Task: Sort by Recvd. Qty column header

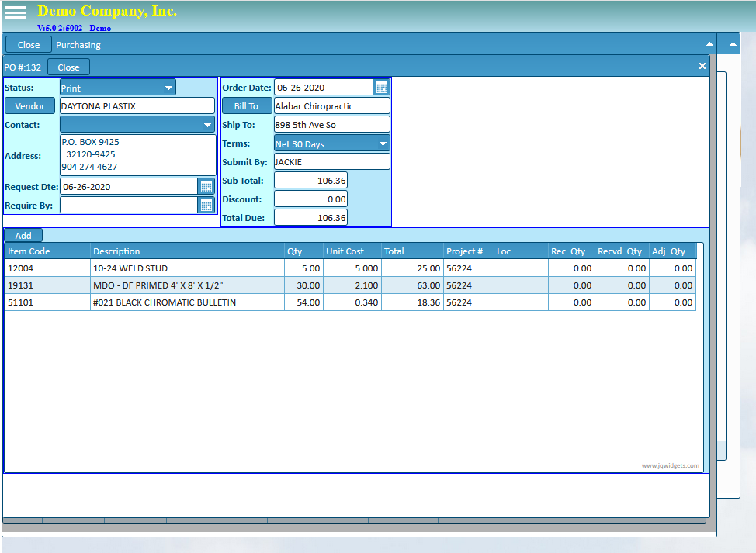Action: point(622,251)
